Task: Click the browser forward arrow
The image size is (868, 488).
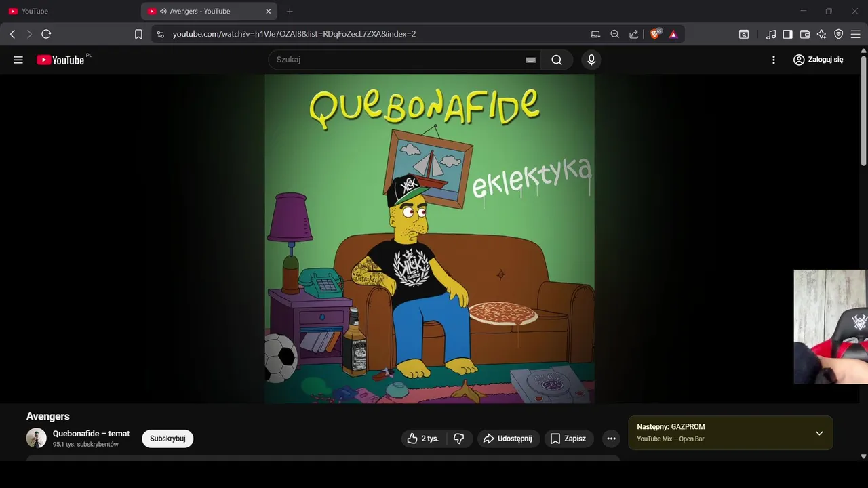Action: pyautogui.click(x=29, y=34)
